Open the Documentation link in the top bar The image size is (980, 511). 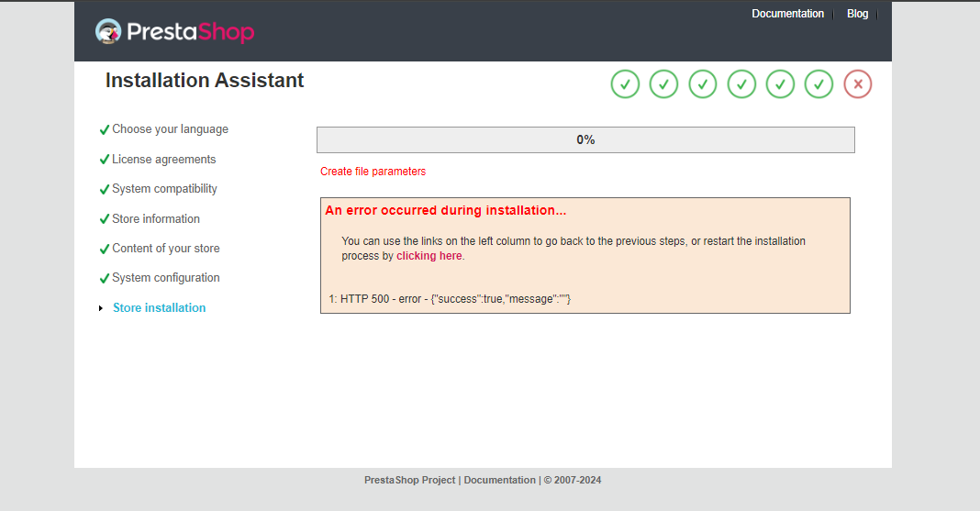pos(787,14)
